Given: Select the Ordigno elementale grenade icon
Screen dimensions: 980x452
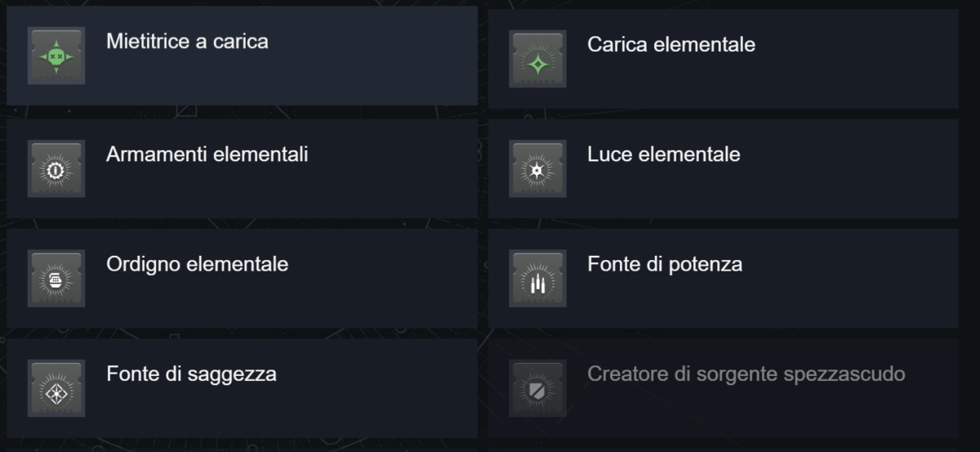Looking at the screenshot, I should coord(56,279).
